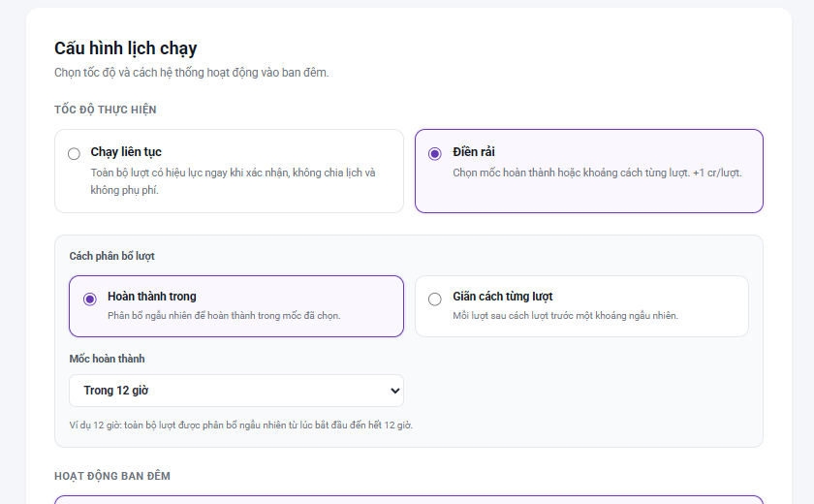The height and width of the screenshot is (504, 814).
Task: Click the HOẠT ĐỘNG BAN ĐÊM section label
Action: (x=112, y=476)
